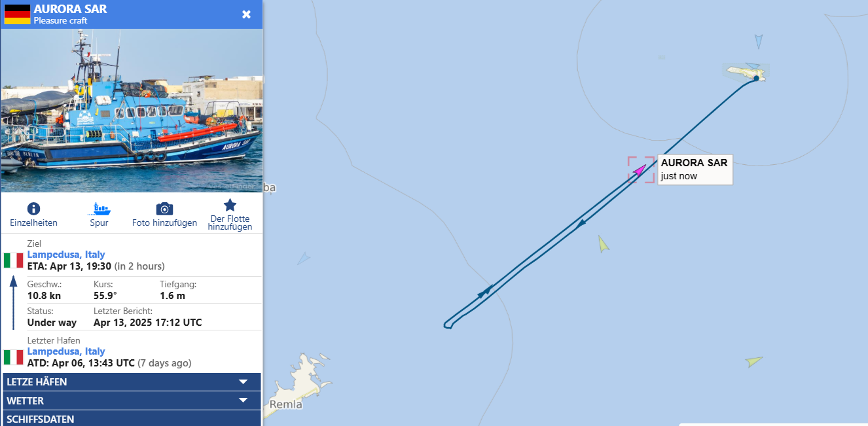Open the last port Lampedusa, Italy link
Screen dimensions: 868x426
66,351
